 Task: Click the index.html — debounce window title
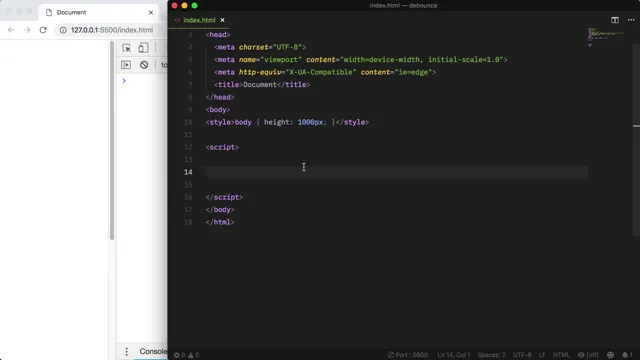tap(404, 5)
